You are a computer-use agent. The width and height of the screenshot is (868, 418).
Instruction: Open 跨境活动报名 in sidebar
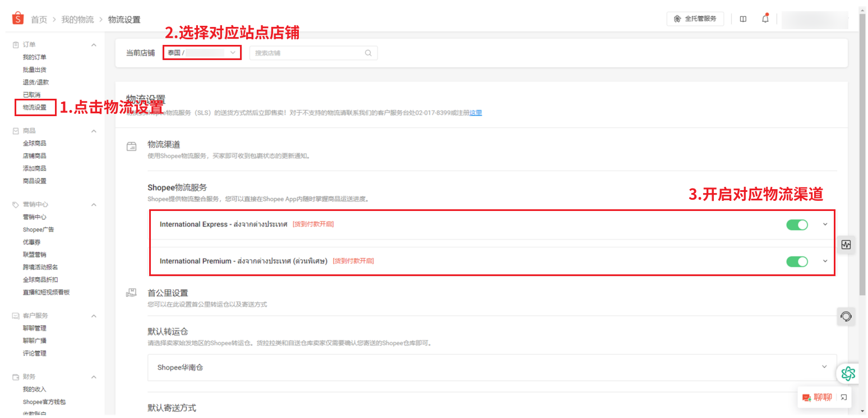40,267
